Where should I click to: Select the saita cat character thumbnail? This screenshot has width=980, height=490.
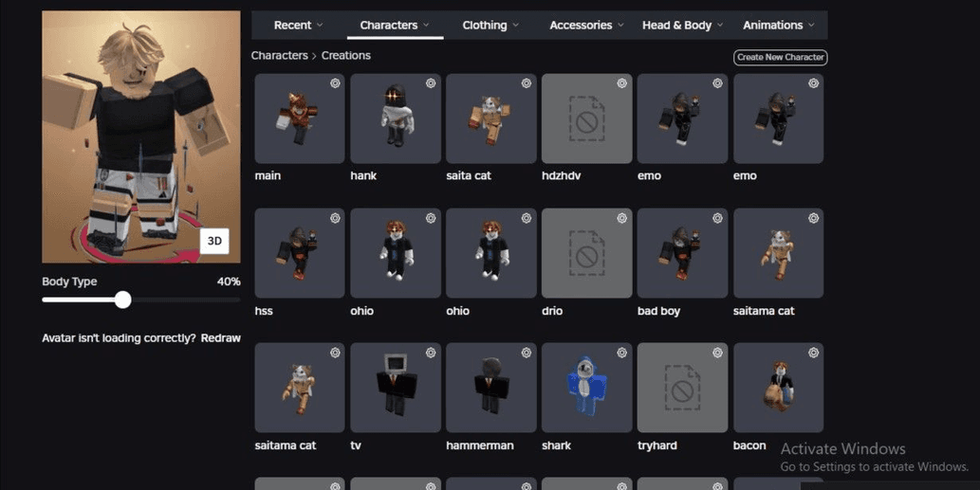(491, 118)
